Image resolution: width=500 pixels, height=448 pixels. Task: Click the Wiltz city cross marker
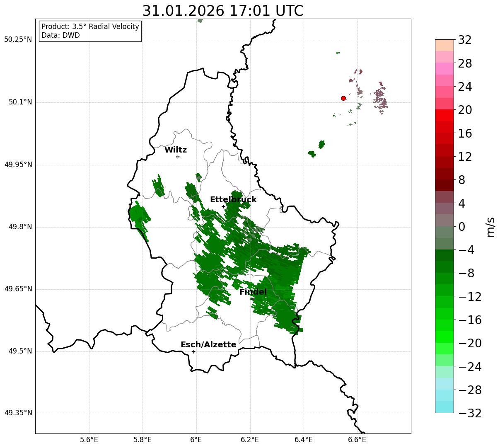[178, 157]
